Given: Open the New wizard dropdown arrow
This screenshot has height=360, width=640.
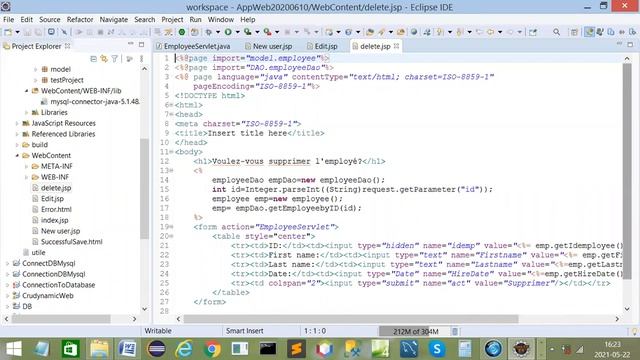Looking at the screenshot, I should point(17,32).
